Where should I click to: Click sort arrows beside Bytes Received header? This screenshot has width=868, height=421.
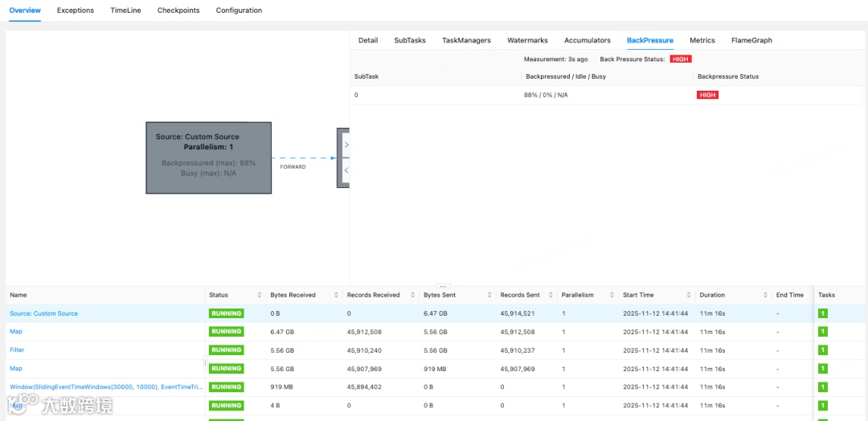(336, 296)
